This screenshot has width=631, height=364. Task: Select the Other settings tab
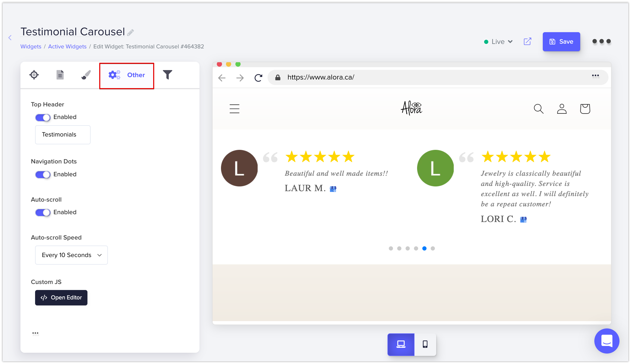tap(127, 75)
